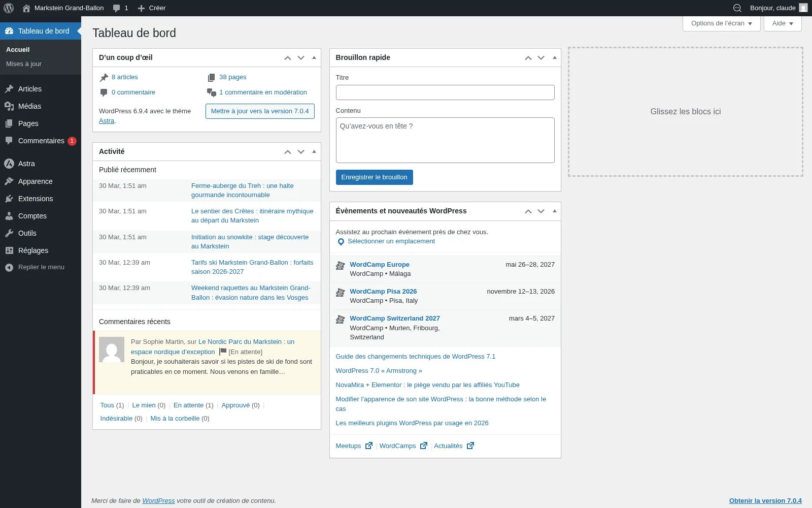Click the Contenu text area

point(445,140)
